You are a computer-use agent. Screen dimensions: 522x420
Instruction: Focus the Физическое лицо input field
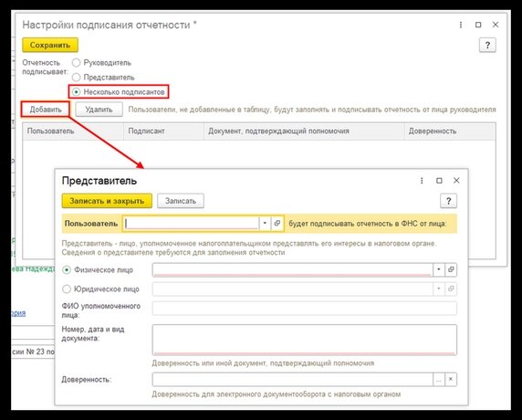(293, 269)
